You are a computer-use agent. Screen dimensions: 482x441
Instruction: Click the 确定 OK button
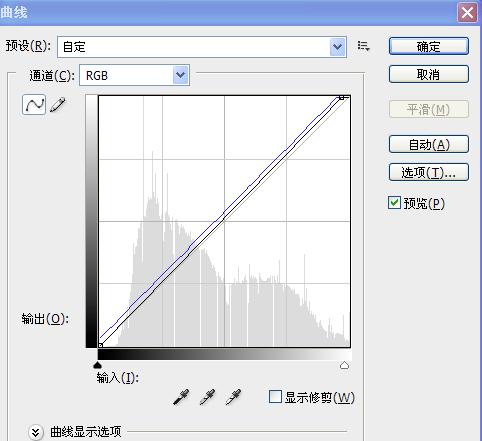429,46
